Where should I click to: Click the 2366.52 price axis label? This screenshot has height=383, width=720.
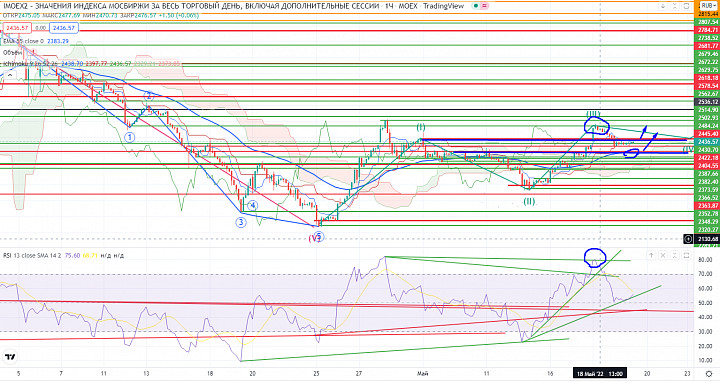point(708,198)
